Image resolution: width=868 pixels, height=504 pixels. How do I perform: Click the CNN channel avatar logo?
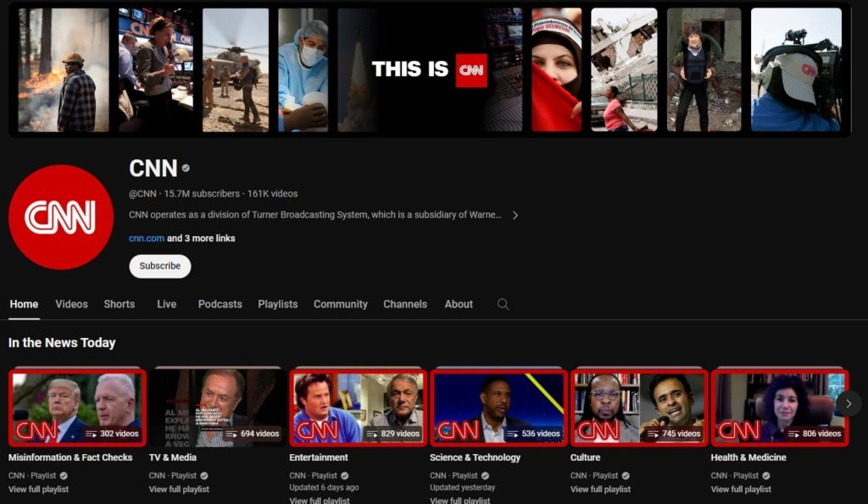(61, 217)
